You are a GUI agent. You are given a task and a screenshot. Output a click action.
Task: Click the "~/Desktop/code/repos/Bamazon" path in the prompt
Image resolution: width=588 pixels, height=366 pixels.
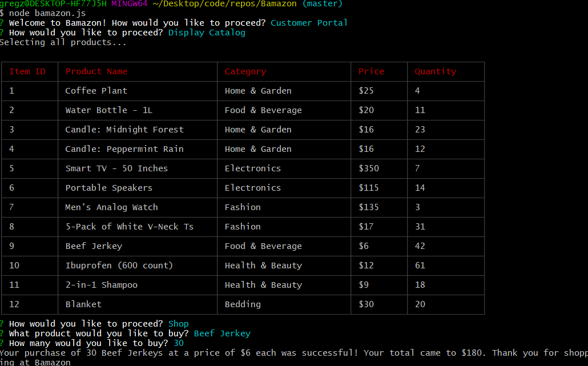(224, 4)
